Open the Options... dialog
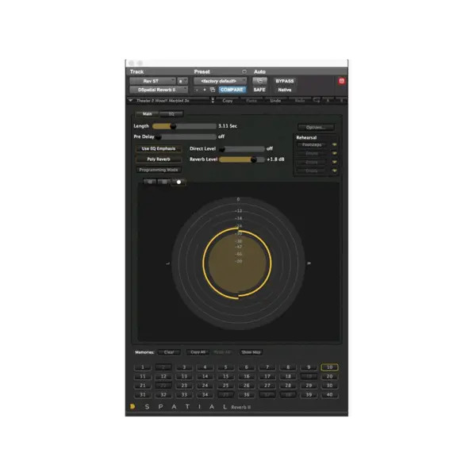 coord(316,127)
